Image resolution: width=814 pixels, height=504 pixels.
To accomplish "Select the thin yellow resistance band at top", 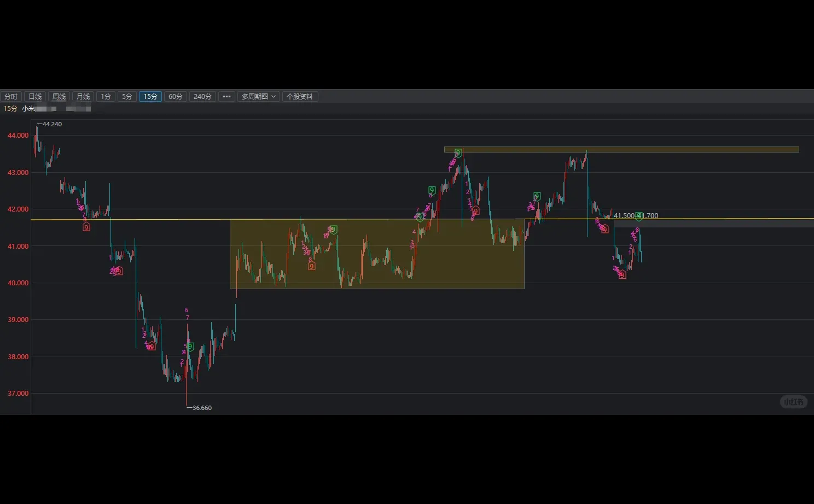I will (621, 149).
